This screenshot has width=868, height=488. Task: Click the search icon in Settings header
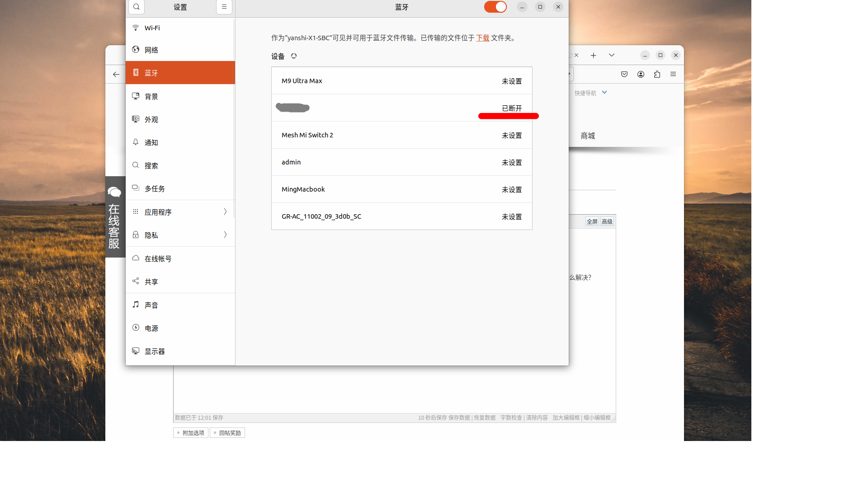click(137, 7)
